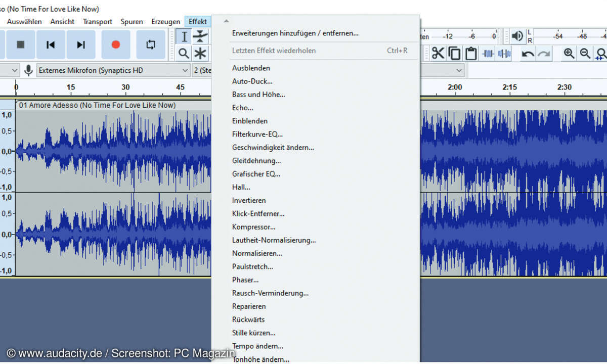Viewport: 607px width, 364px height.
Task: Click the Trim audio outside selection icon
Action: (x=488, y=53)
